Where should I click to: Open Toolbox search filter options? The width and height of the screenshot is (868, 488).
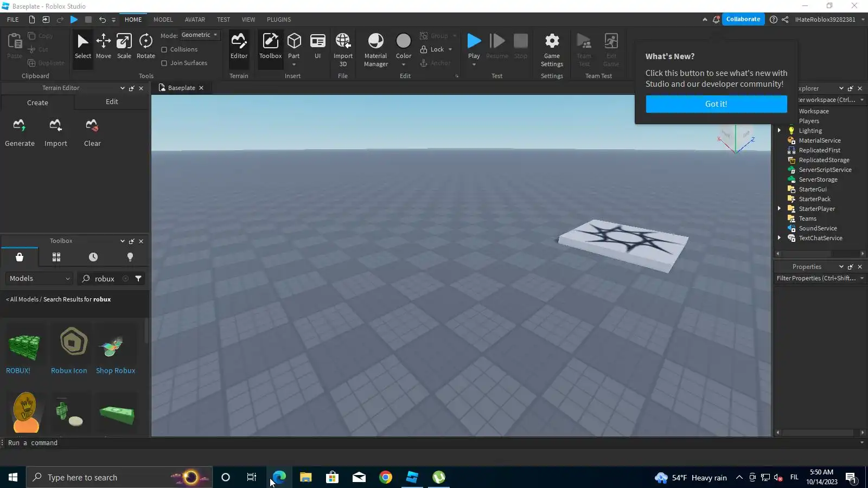point(138,279)
